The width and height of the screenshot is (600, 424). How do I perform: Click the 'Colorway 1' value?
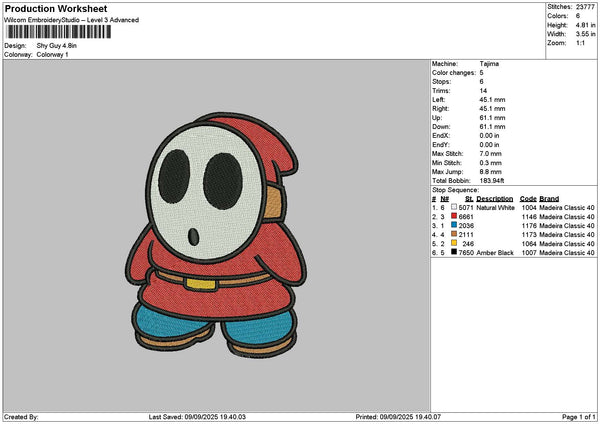(52, 55)
